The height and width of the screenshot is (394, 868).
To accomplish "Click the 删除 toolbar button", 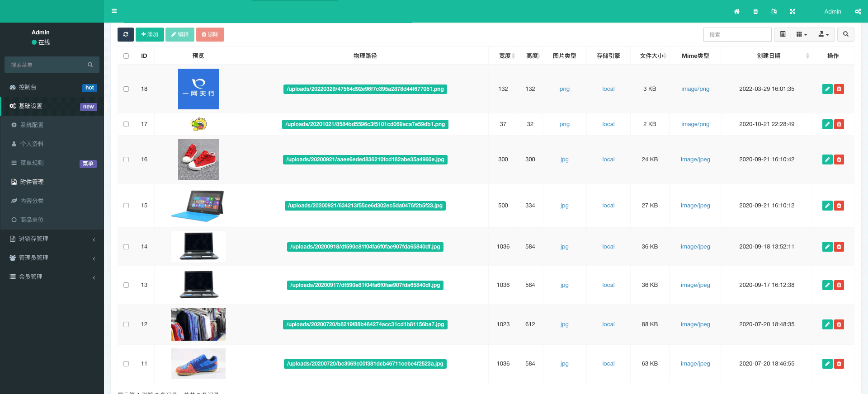I will pyautogui.click(x=210, y=34).
